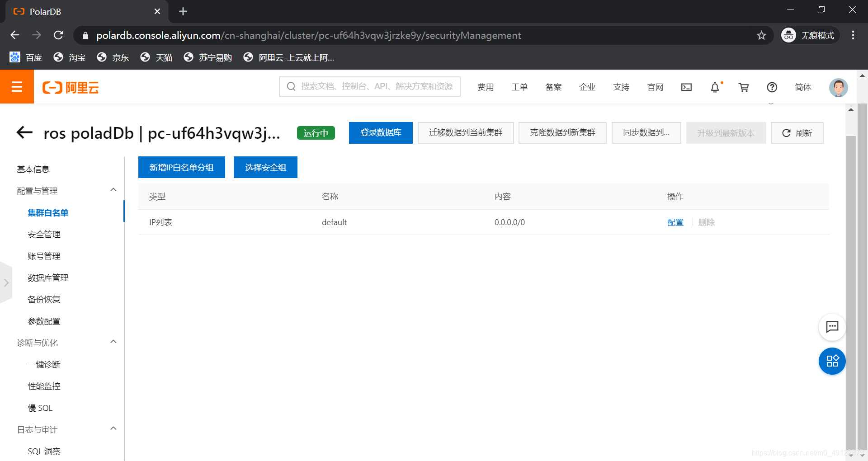Image resolution: width=868 pixels, height=461 pixels.
Task: Open the user avatar account menu
Action: click(838, 87)
